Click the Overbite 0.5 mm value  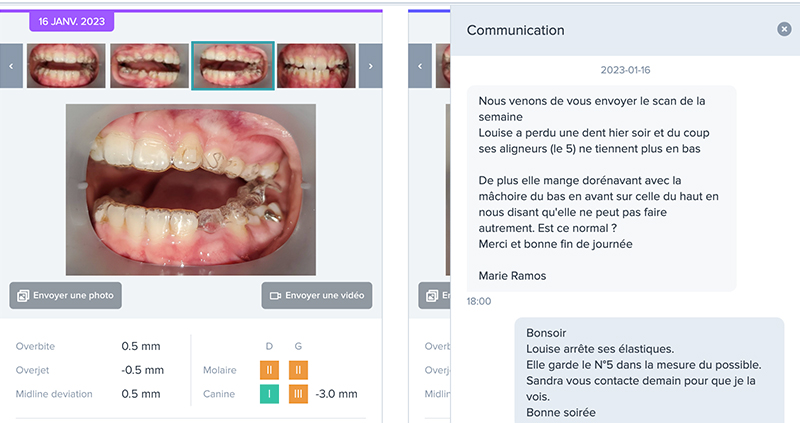140,346
